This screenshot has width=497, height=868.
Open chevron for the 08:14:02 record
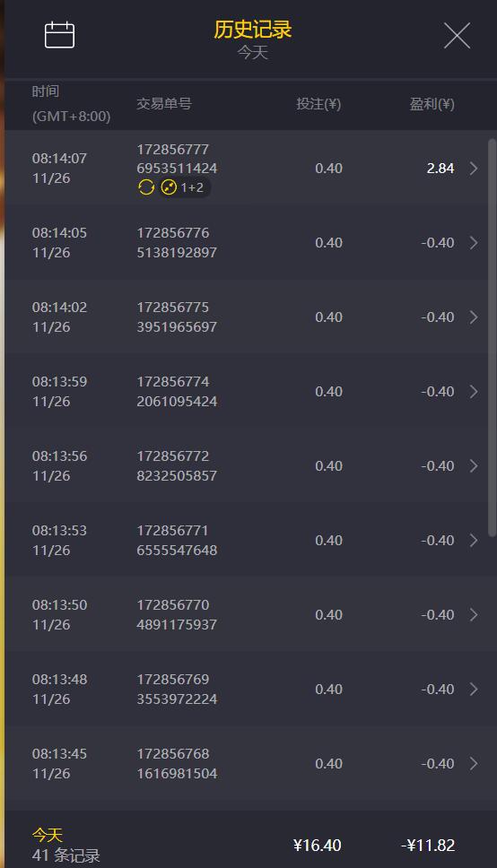tap(474, 317)
